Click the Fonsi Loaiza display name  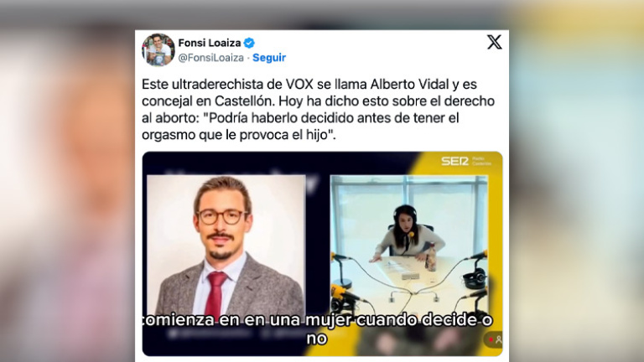pyautogui.click(x=210, y=43)
